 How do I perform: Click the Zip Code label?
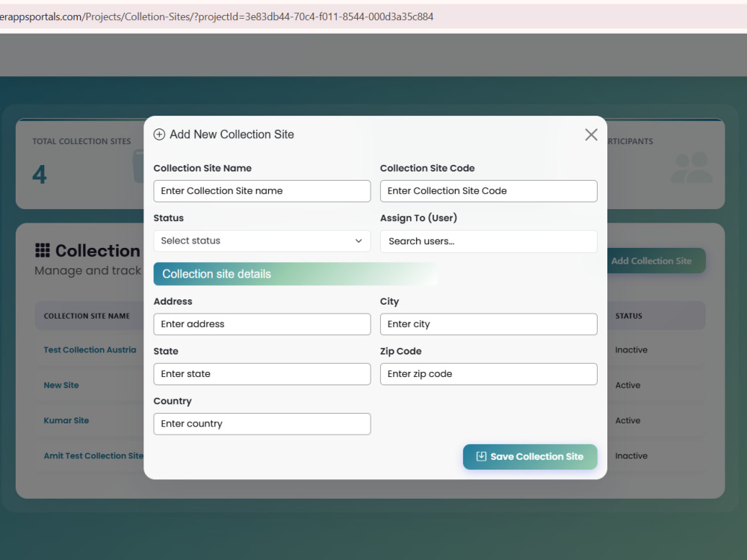tap(400, 352)
